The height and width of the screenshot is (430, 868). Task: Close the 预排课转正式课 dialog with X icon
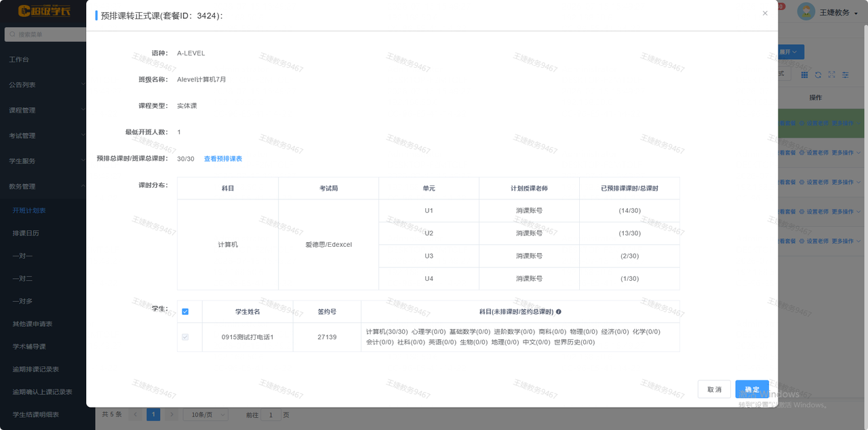click(765, 13)
